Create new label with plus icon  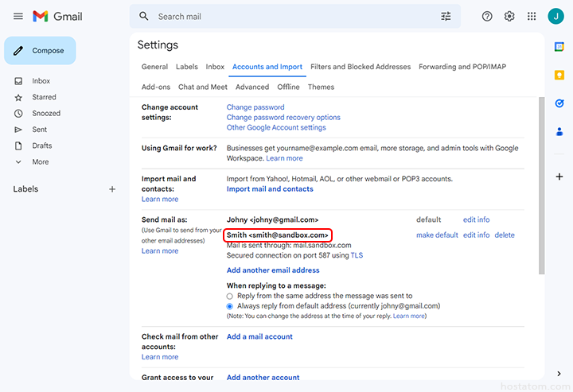tap(112, 189)
